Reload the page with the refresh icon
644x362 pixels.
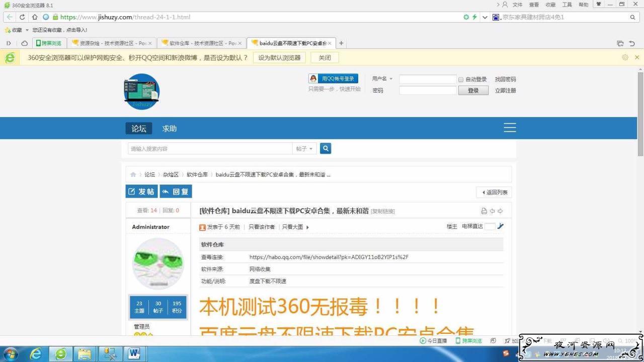pyautogui.click(x=22, y=17)
